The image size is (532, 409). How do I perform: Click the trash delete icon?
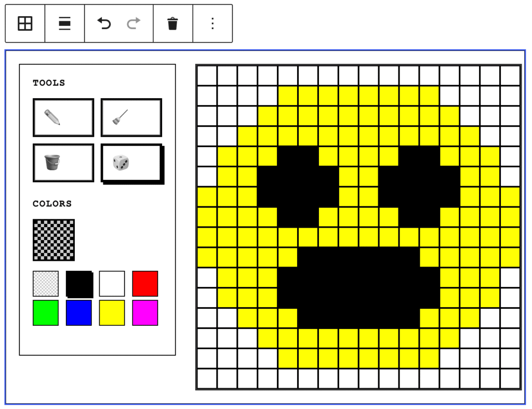pyautogui.click(x=172, y=23)
